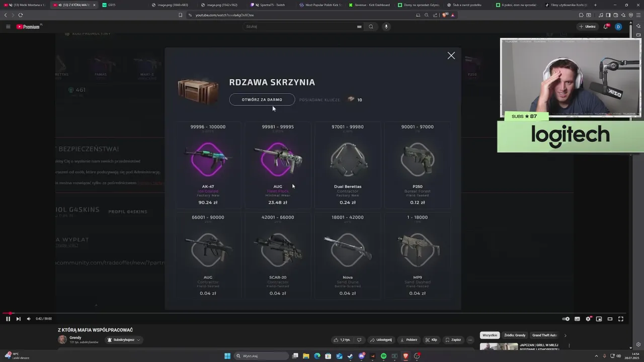
Task: Open the on-screen keyboard in search
Action: [359, 27]
